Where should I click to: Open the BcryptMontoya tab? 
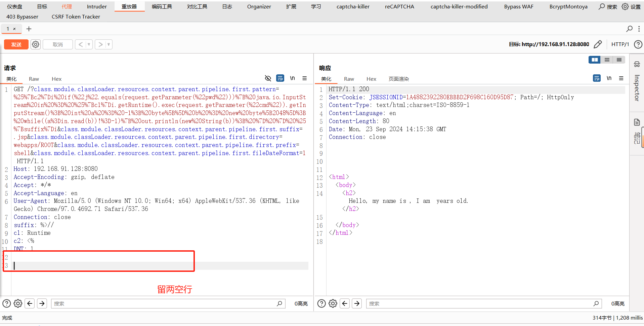pos(568,7)
